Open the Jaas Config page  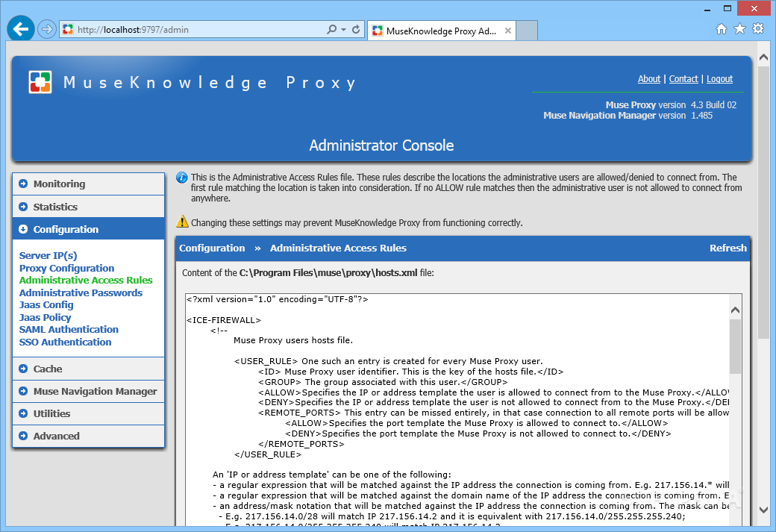point(46,305)
